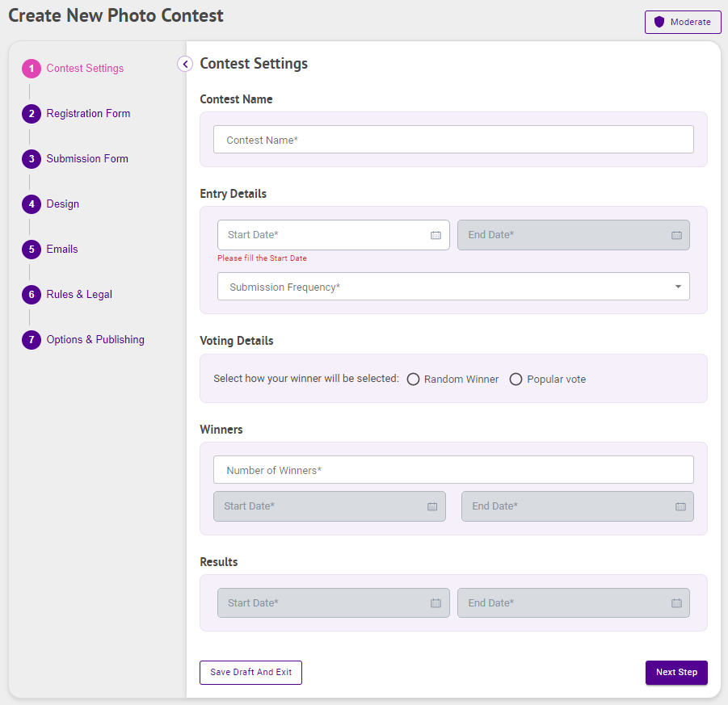Click the 'Winners' section heading
This screenshot has width=728, height=705.
click(221, 430)
